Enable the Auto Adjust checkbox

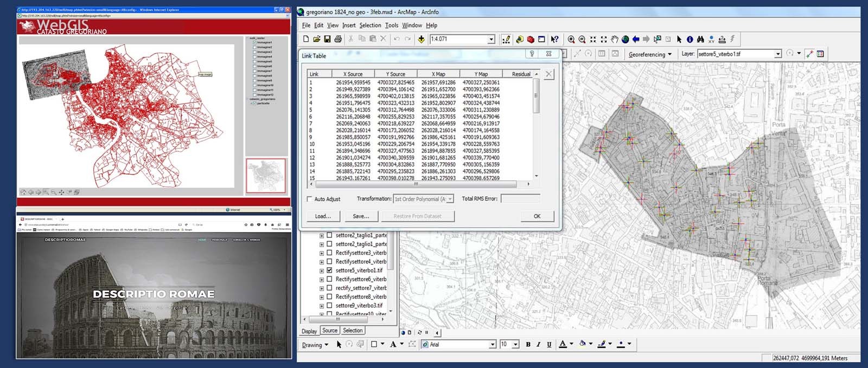(310, 199)
